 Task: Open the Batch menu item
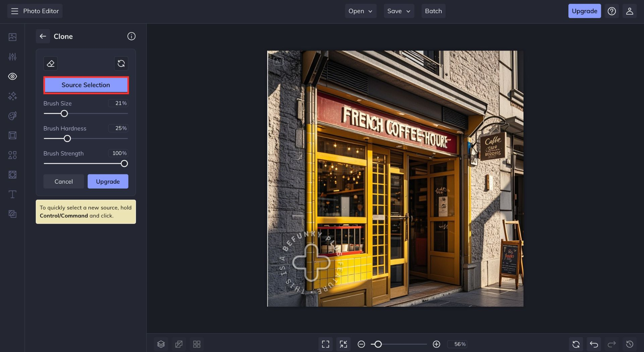point(433,11)
